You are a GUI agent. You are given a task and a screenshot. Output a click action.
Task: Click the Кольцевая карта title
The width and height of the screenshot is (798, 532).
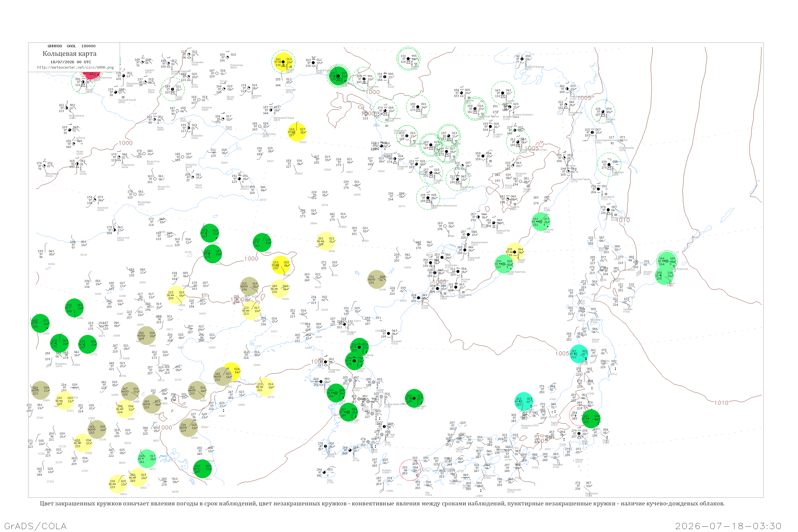(69, 54)
